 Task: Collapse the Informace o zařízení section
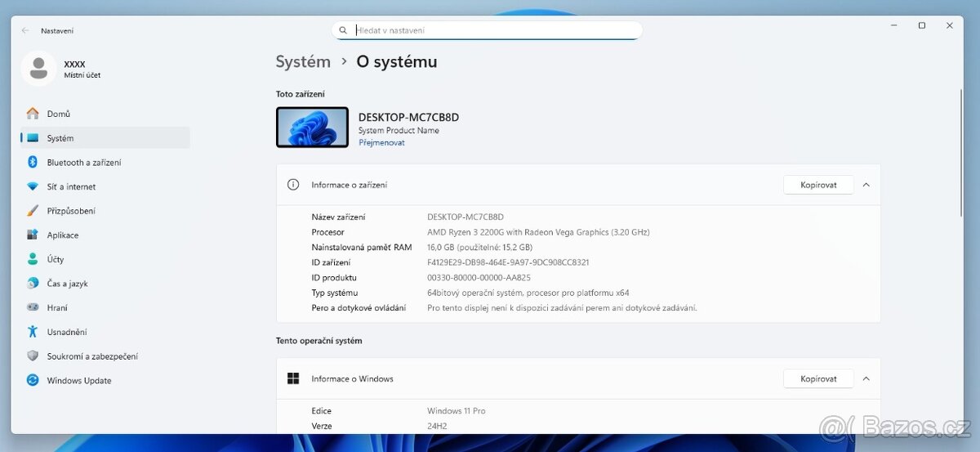[x=866, y=185]
